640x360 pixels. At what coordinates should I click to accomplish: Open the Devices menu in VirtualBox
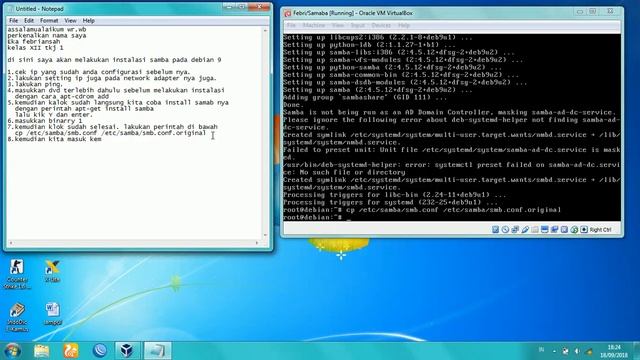tap(381, 25)
